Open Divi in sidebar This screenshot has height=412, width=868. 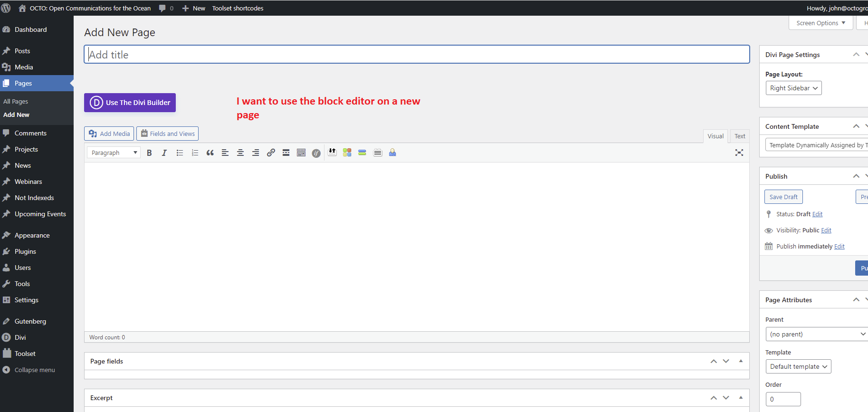tap(37, 337)
